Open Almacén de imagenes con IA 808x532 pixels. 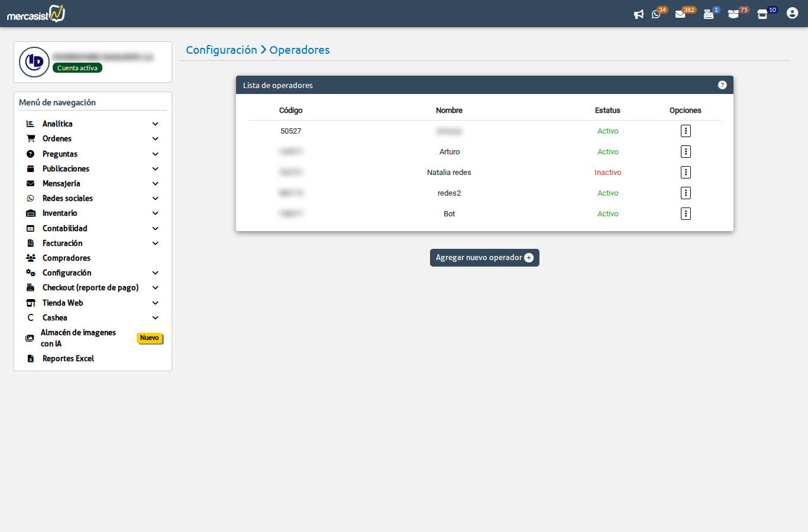tap(78, 338)
